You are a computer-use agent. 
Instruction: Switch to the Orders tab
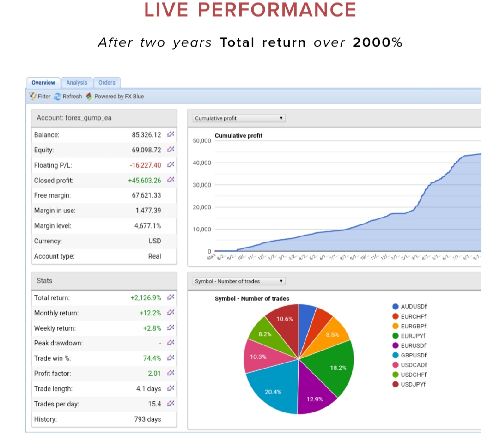[x=107, y=83]
